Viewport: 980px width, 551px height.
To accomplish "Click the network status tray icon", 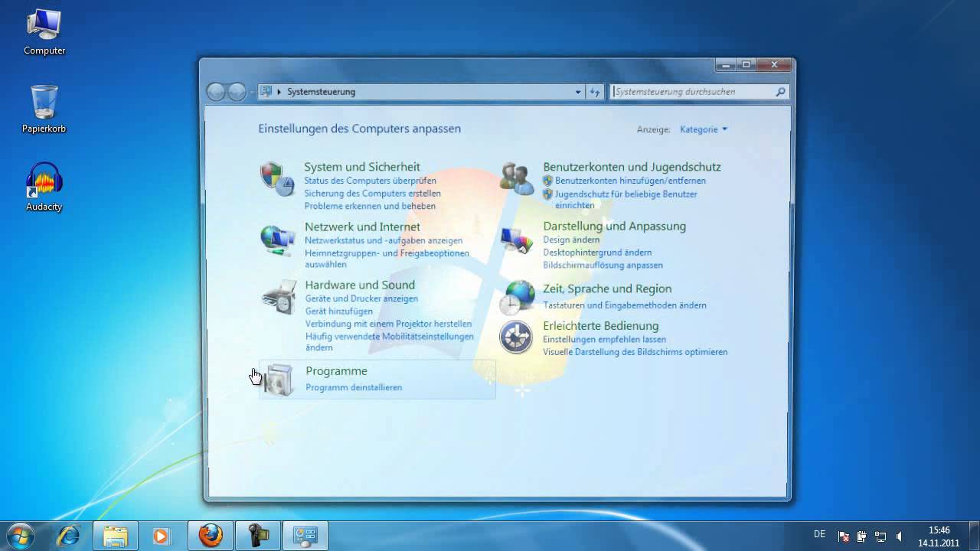I will coord(880,536).
